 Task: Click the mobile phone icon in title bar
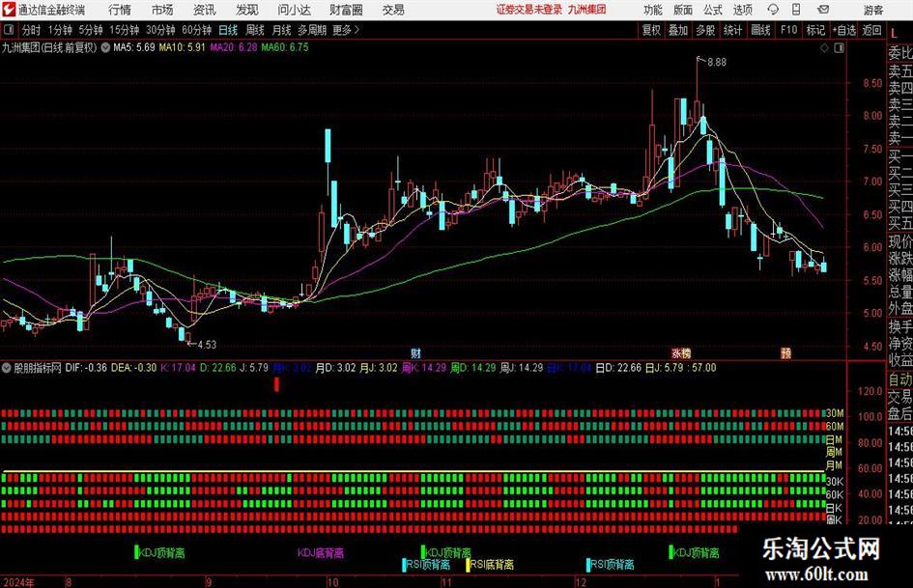pyautogui.click(x=796, y=10)
